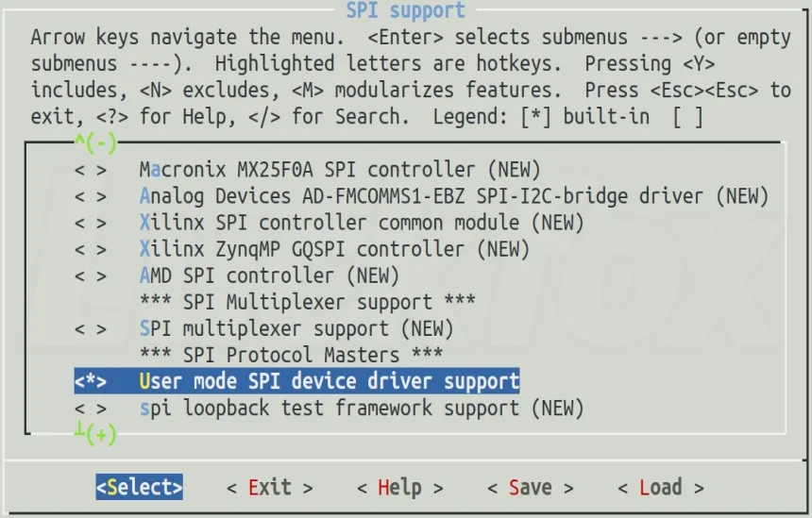Select the Xilinx ZynqMP GQSPI controller entry
The width and height of the screenshot is (812, 518).
pyautogui.click(x=334, y=249)
